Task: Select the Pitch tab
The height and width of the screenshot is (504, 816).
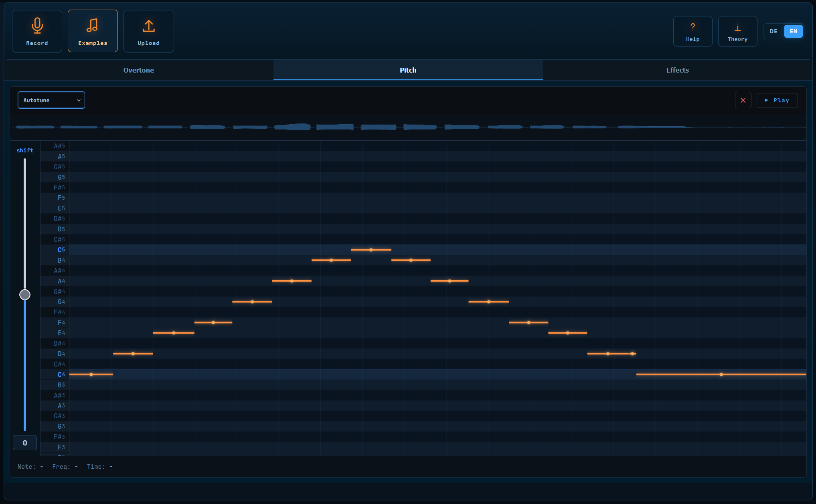Action: [x=408, y=70]
